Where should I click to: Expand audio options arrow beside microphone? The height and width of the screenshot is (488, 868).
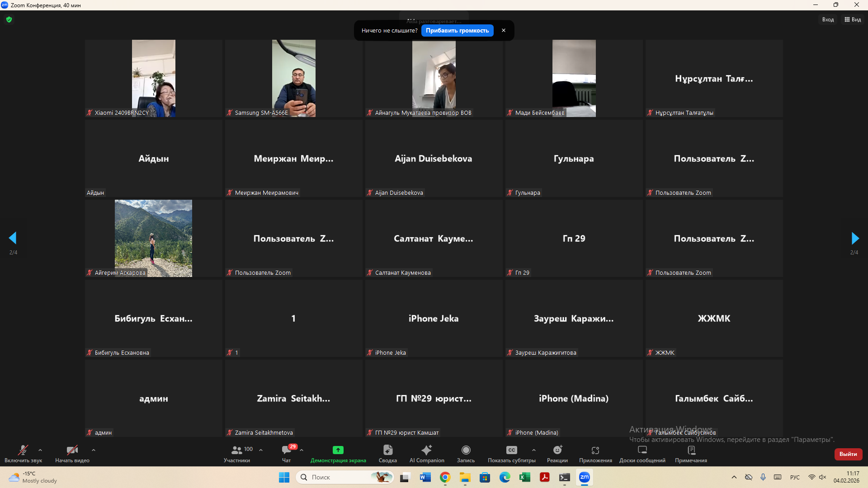tap(40, 450)
